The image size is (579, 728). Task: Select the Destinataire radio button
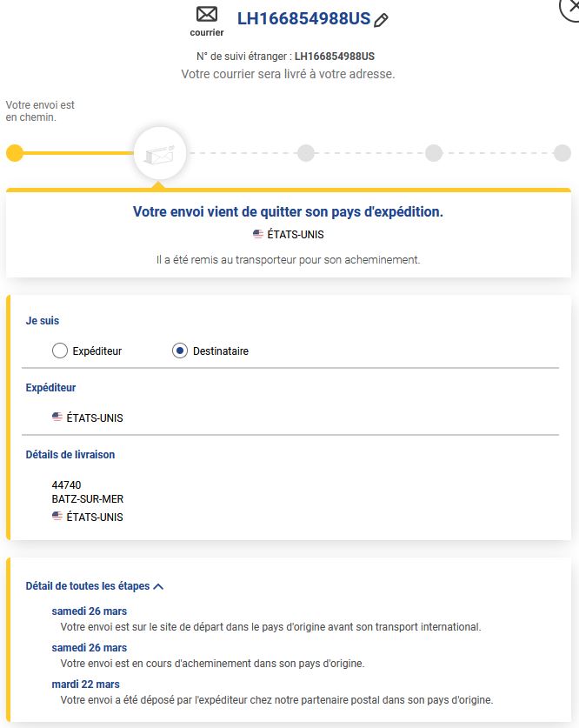coord(180,351)
